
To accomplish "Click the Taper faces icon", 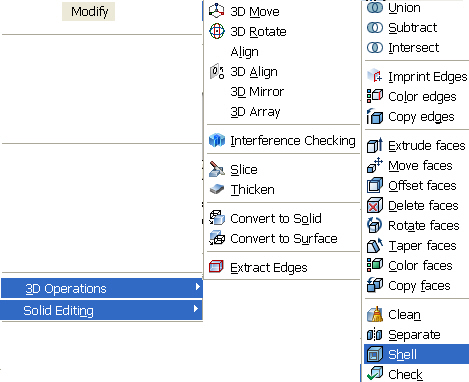I will coord(375,245).
